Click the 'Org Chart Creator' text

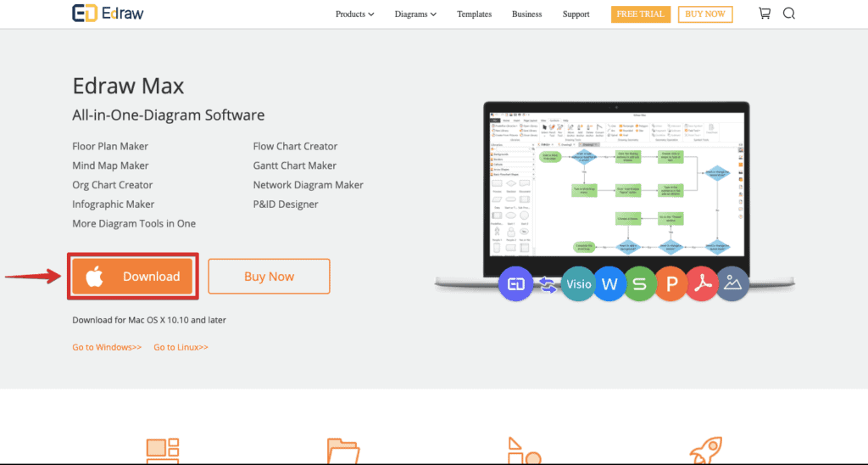pyautogui.click(x=113, y=185)
